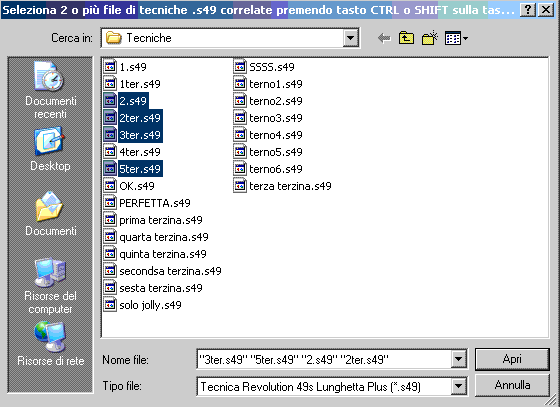The width and height of the screenshot is (560, 407).
Task: Expand the Cerca in folder dropdown
Action: (351, 38)
